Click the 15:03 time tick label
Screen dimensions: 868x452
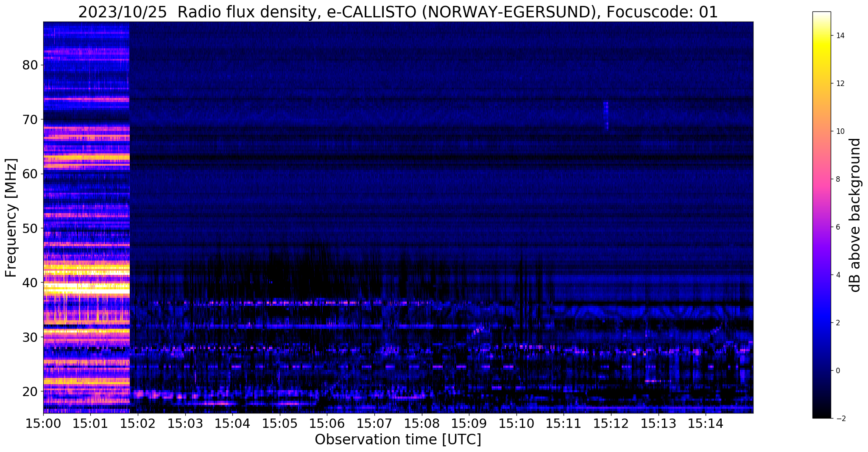click(x=185, y=423)
